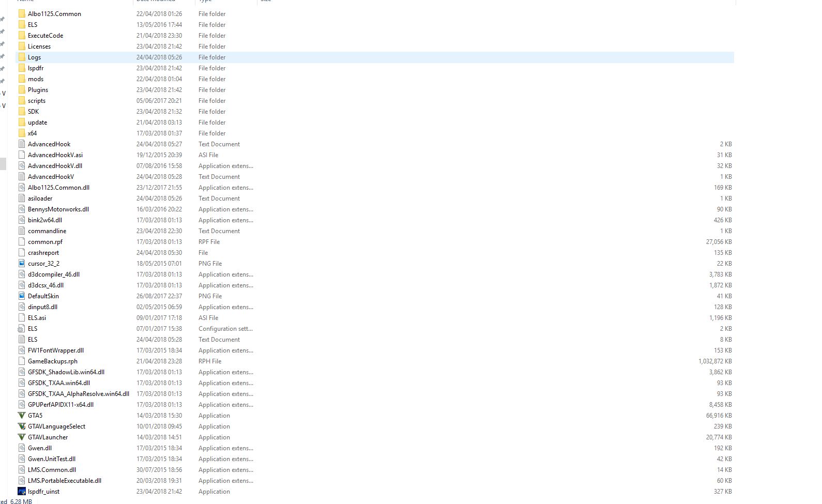The width and height of the screenshot is (822, 504).
Task: Click the 6.28 MB status bar text
Action: click(x=21, y=501)
